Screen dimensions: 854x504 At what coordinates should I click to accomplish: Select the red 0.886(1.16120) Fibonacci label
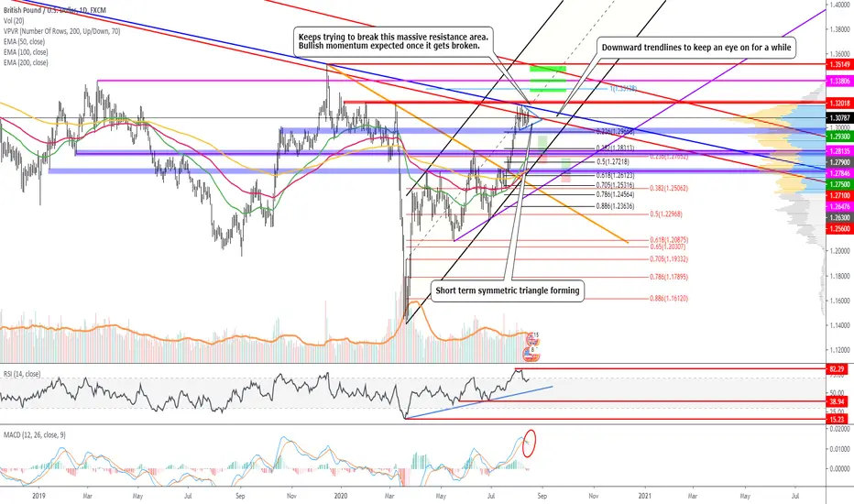pyautogui.click(x=669, y=299)
